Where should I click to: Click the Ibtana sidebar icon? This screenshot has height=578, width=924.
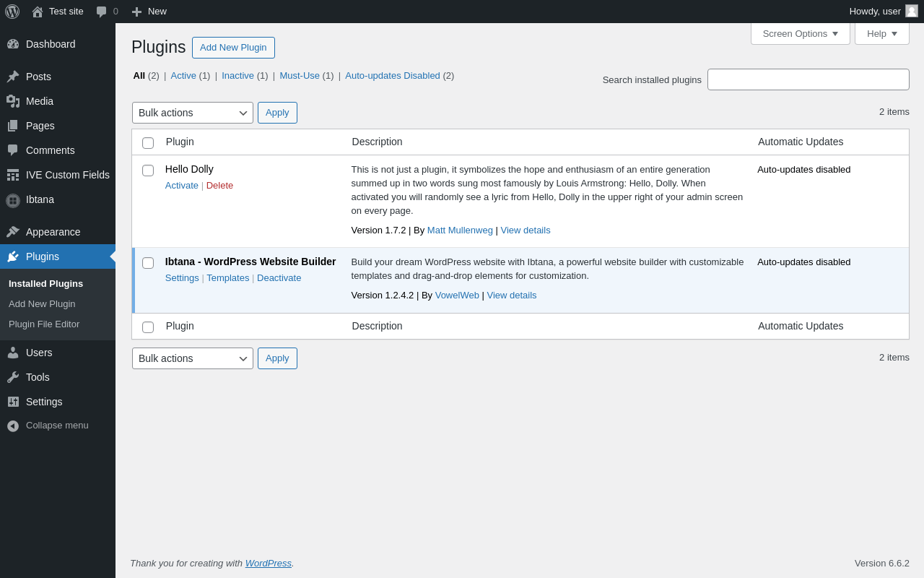13,200
